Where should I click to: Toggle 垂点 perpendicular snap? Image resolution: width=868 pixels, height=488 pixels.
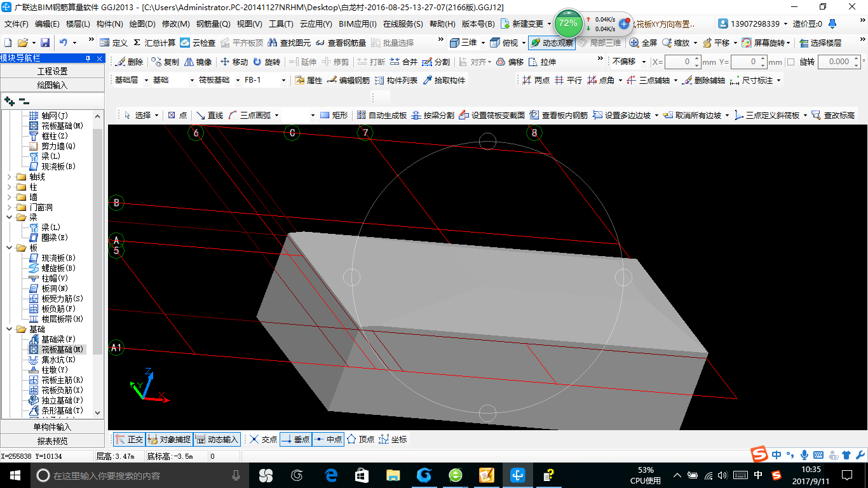click(295, 439)
